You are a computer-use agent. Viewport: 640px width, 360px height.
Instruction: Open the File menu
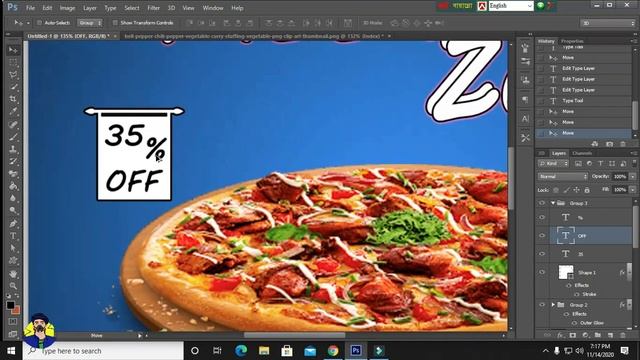click(30, 8)
